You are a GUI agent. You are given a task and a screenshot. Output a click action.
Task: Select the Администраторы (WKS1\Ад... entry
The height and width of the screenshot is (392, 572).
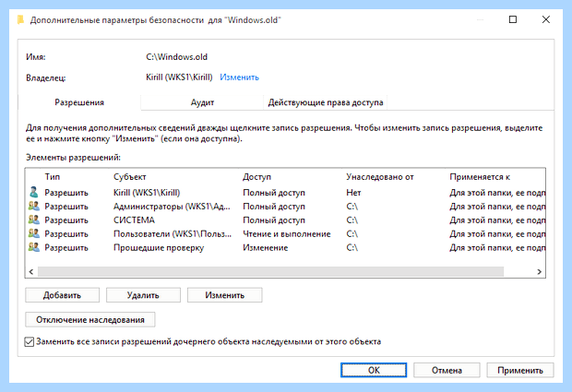pos(286,207)
